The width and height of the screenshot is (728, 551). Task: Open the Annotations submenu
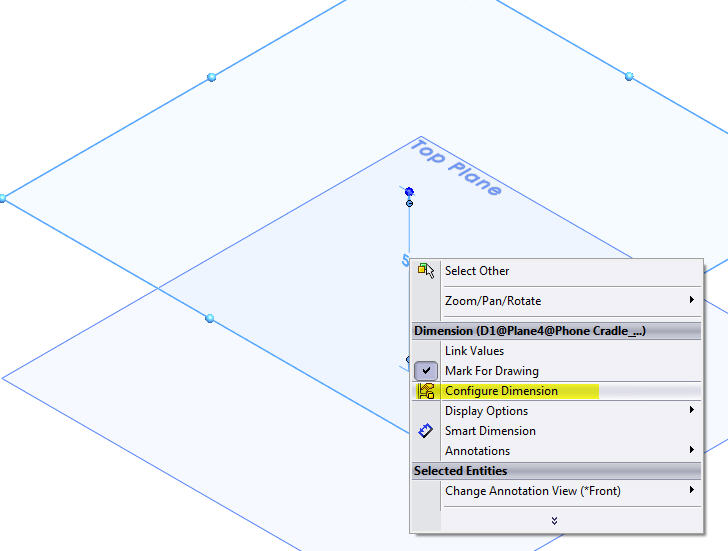point(477,451)
